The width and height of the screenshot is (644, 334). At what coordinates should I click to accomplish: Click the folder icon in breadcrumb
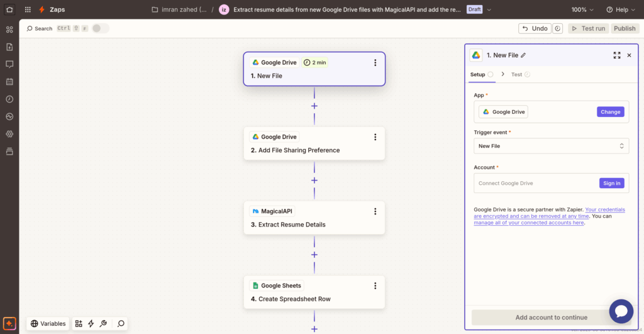(155, 9)
